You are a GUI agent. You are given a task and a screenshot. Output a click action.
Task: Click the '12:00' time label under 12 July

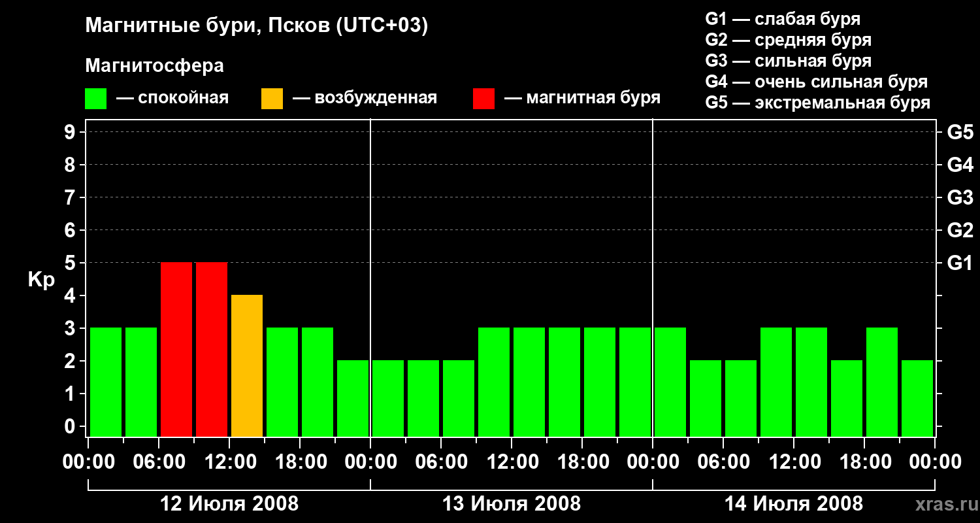[229, 462]
